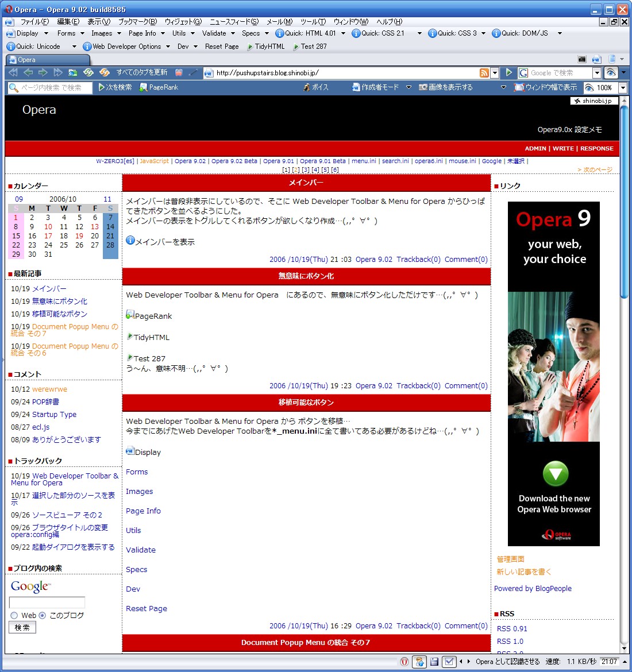
Task: Run the PageRank toolbar button
Action: pyautogui.click(x=159, y=87)
